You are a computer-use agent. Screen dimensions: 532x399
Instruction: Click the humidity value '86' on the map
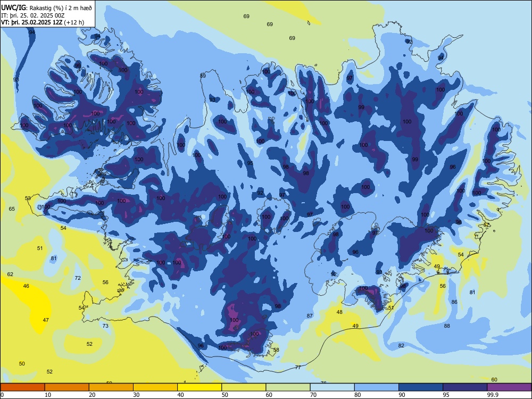point(454,302)
